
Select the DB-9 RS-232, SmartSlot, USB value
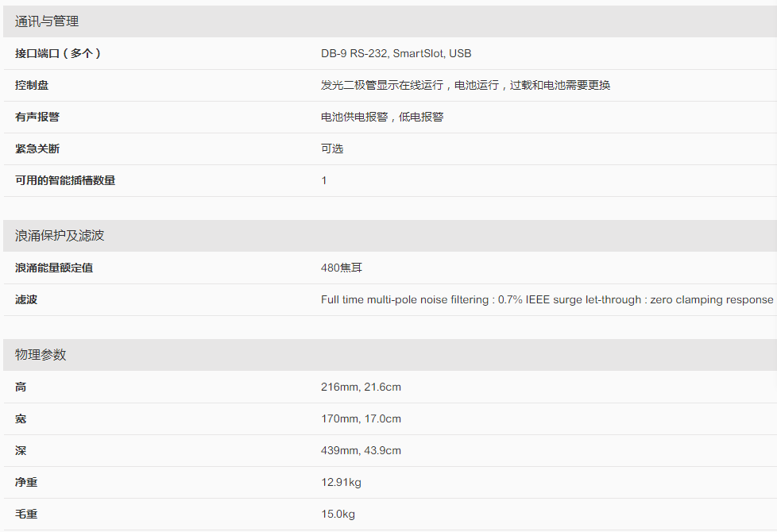click(396, 53)
